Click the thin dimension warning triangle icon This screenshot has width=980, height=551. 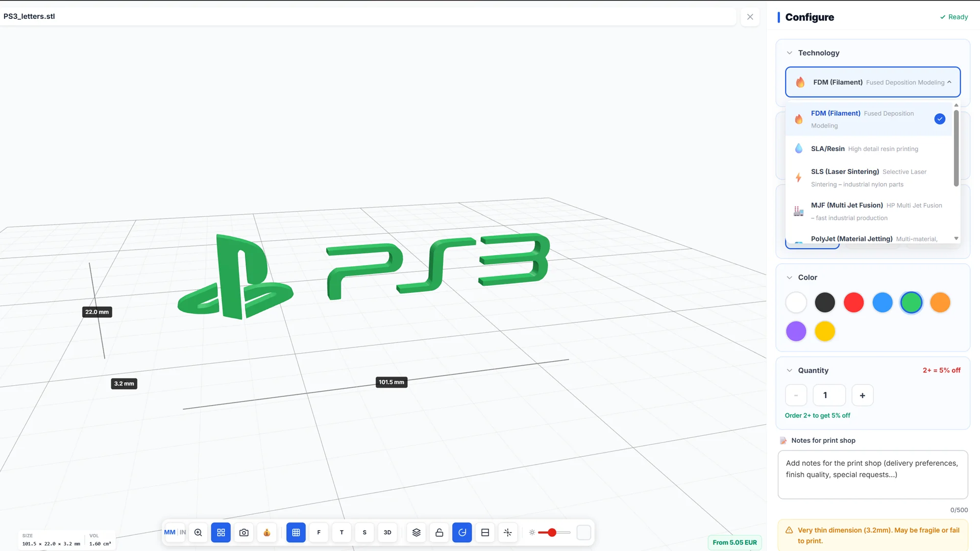click(x=789, y=530)
